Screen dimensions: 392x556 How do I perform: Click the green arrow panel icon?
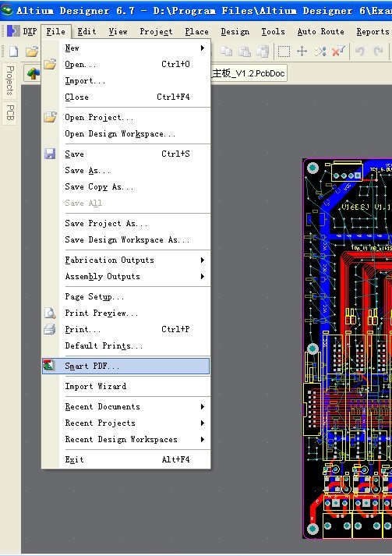tap(34, 73)
